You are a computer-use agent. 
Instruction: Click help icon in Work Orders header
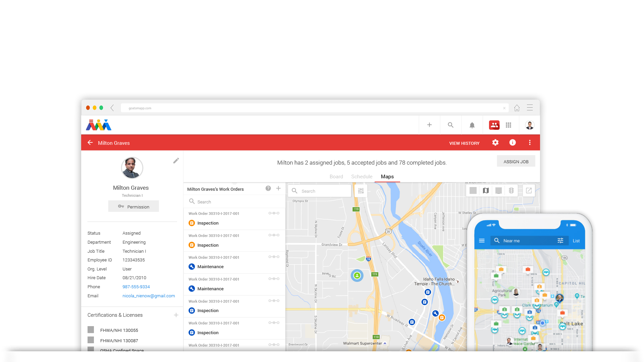268,188
